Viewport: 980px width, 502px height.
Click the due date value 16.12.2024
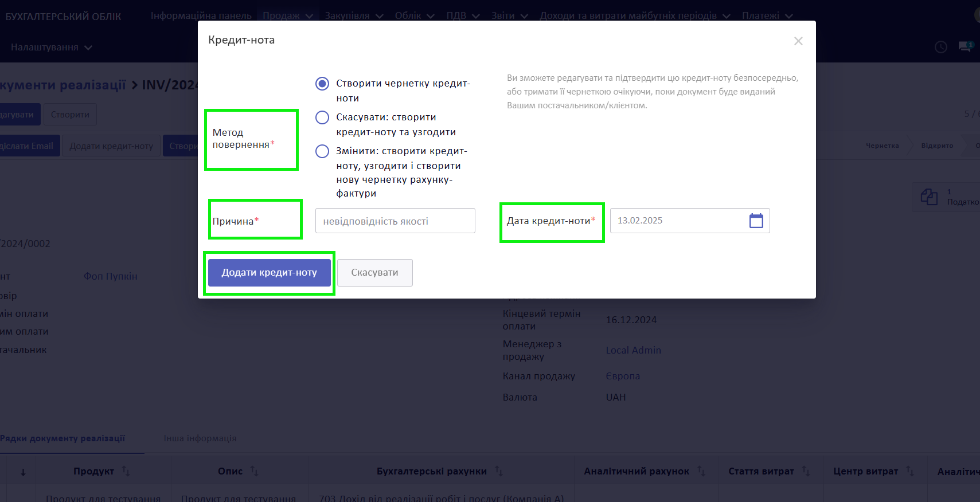coord(631,320)
